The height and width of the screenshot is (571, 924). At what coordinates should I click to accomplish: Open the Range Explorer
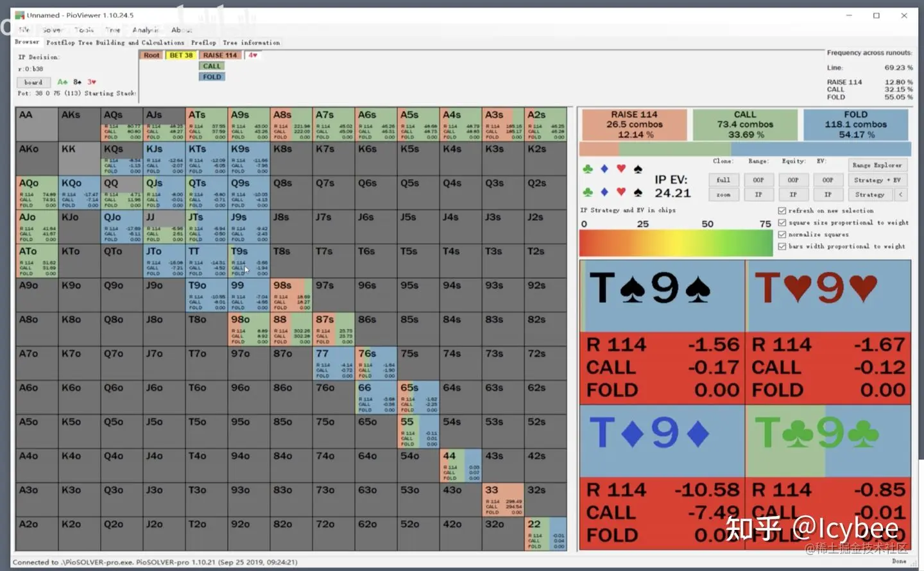877,165
